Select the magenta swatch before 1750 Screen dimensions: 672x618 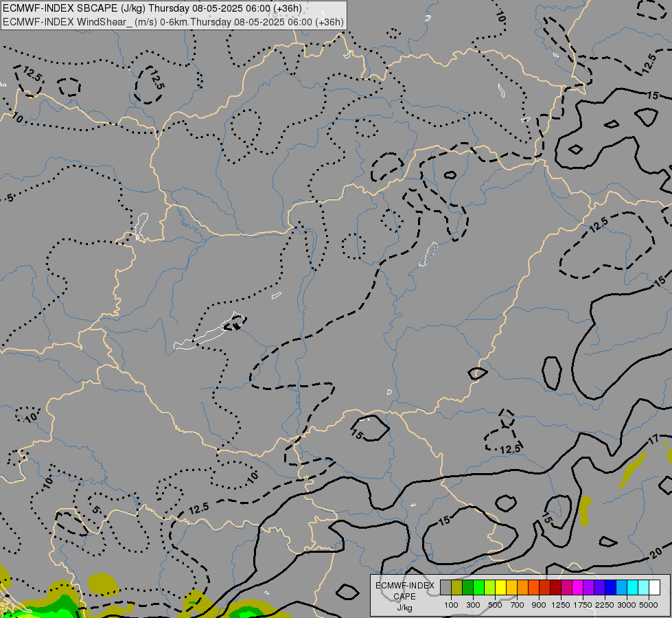577,587
